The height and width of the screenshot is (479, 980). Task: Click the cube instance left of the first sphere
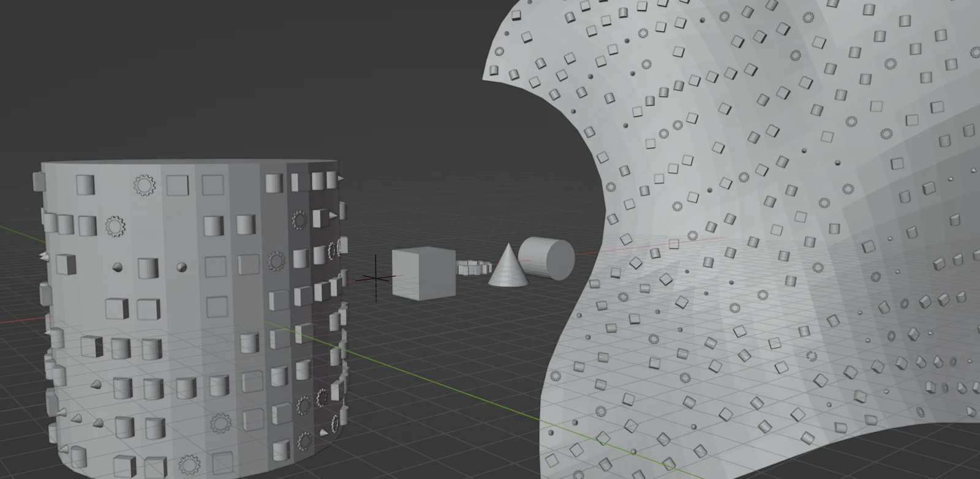pos(66,265)
